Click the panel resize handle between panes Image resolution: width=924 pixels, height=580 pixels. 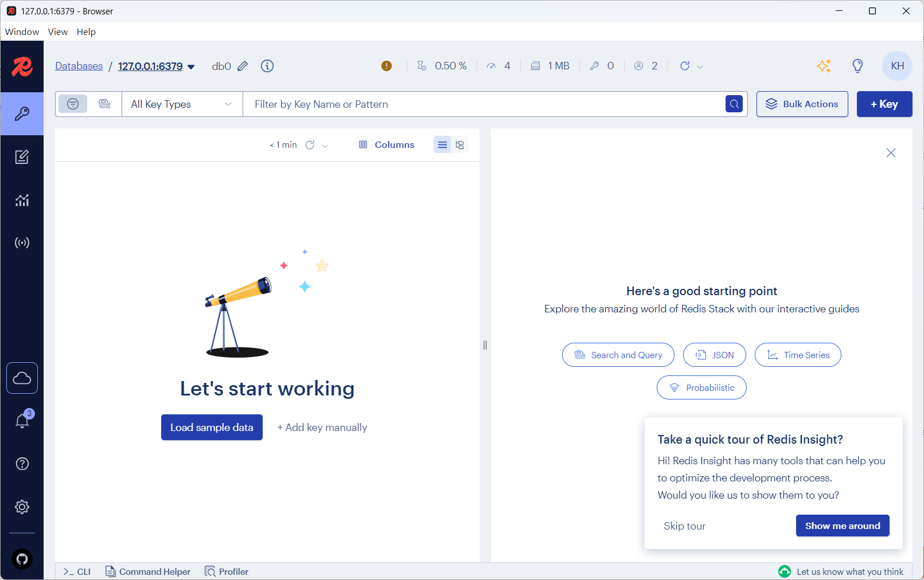tap(485, 345)
